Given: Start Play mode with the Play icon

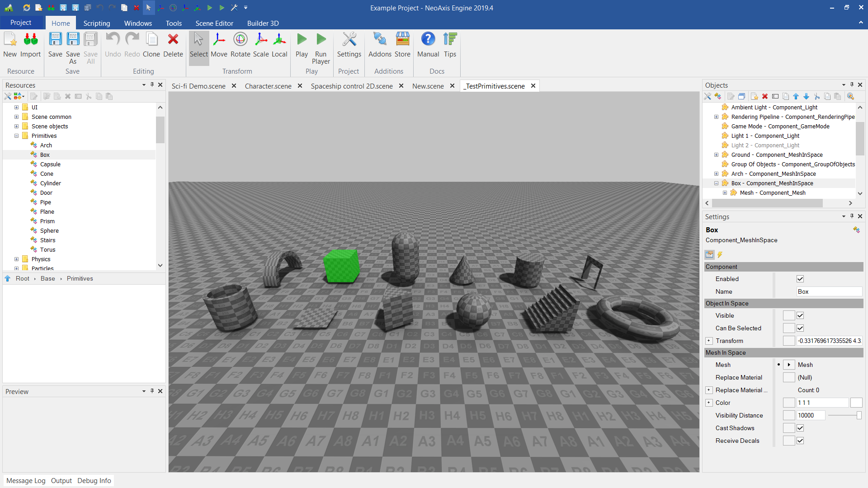Looking at the screenshot, I should tap(302, 45).
